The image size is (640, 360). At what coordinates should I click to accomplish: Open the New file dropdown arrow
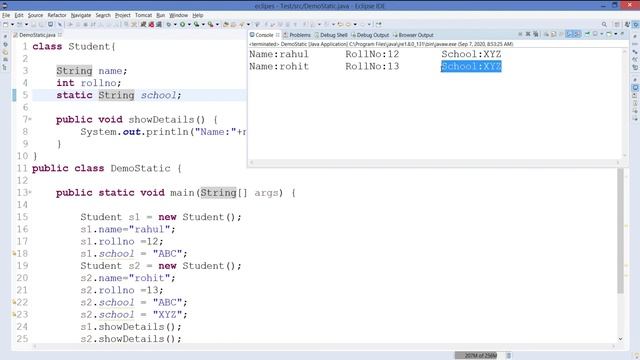tap(12, 24)
